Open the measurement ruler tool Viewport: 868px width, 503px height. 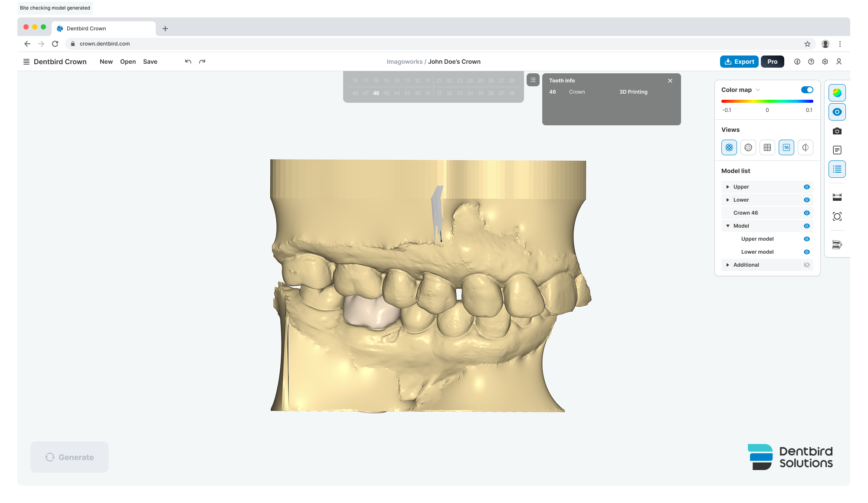(x=837, y=197)
